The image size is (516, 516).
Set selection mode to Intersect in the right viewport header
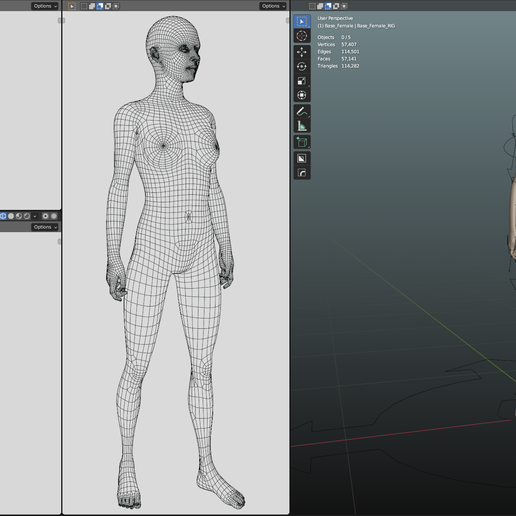[344, 6]
